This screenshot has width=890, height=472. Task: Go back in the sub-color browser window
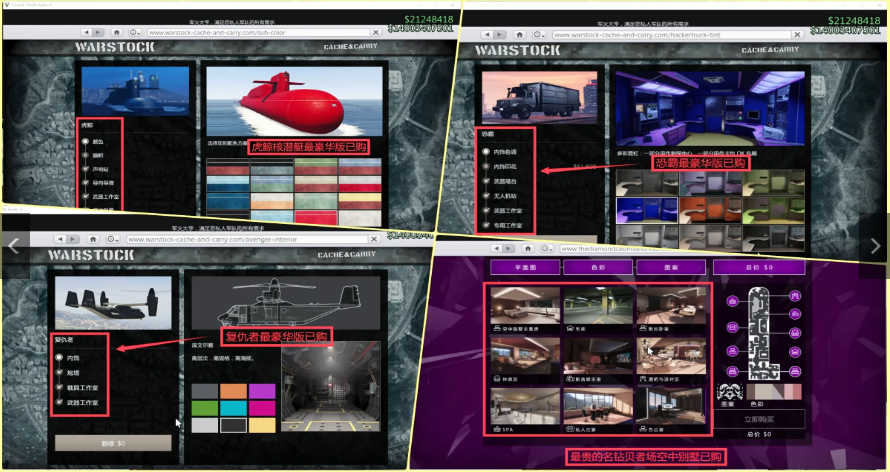pyautogui.click(x=87, y=32)
